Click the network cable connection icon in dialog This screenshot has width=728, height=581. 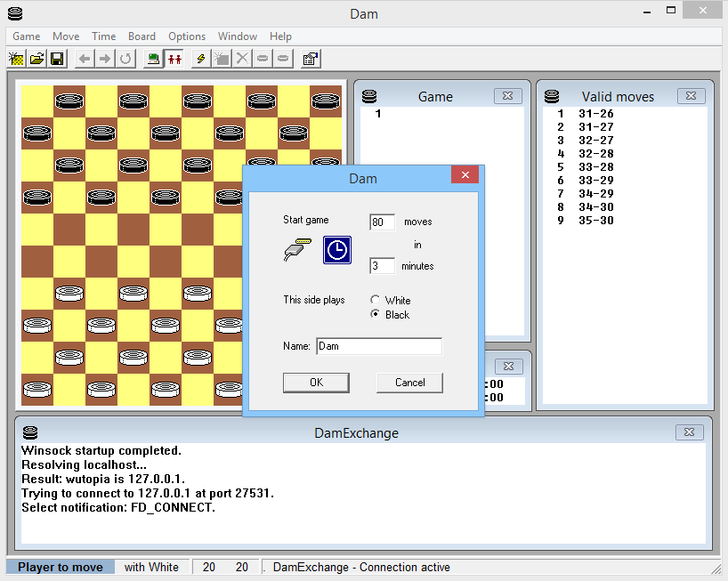(x=297, y=250)
